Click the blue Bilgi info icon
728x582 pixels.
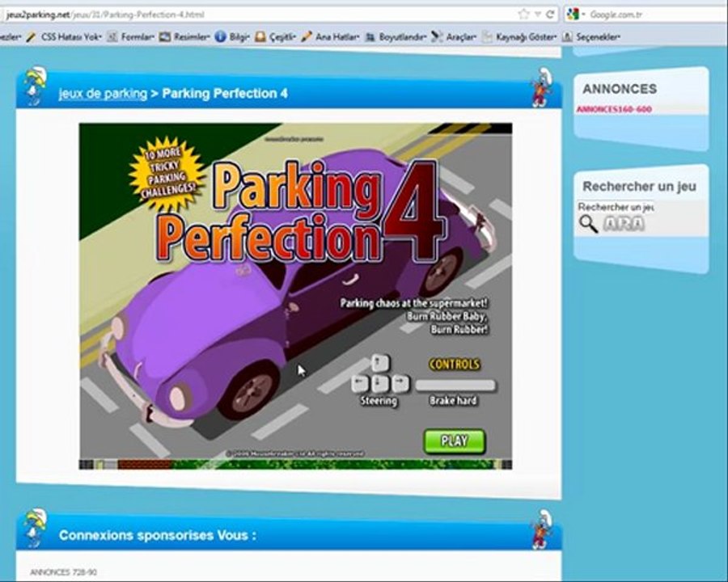pyautogui.click(x=221, y=36)
